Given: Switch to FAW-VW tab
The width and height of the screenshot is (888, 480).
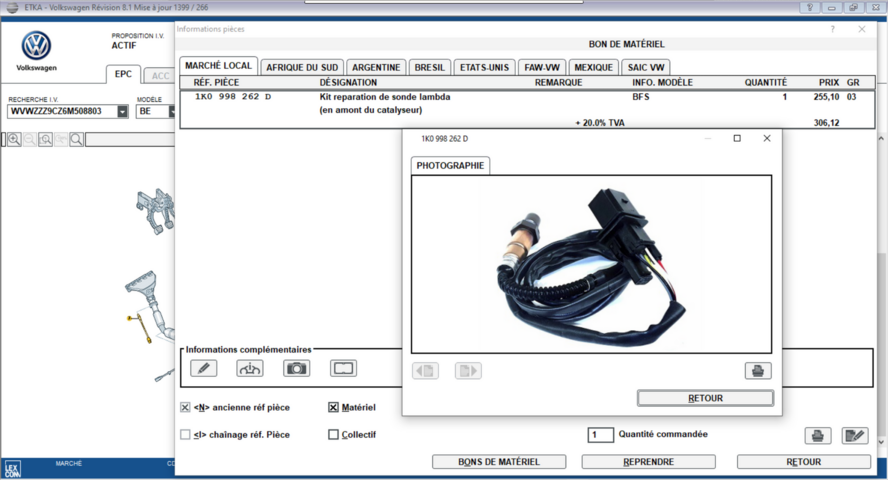Looking at the screenshot, I should coord(542,67).
